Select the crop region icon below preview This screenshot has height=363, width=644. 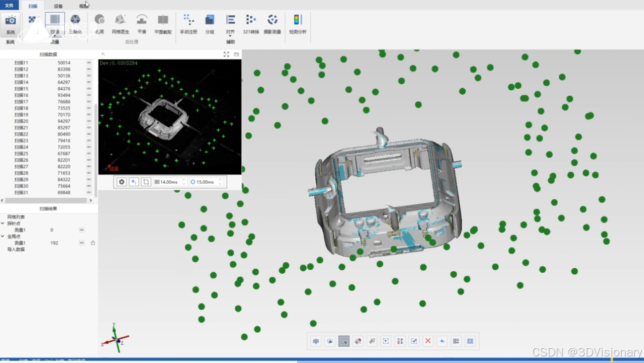(146, 181)
